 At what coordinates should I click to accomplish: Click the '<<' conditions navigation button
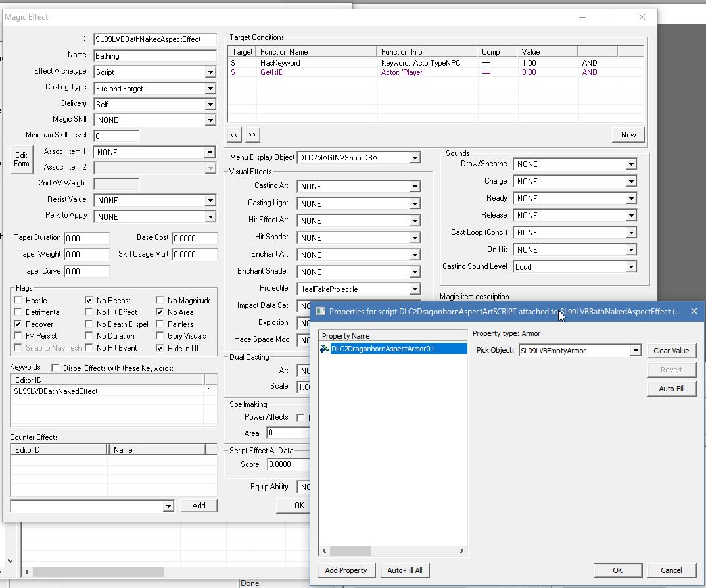(x=235, y=135)
